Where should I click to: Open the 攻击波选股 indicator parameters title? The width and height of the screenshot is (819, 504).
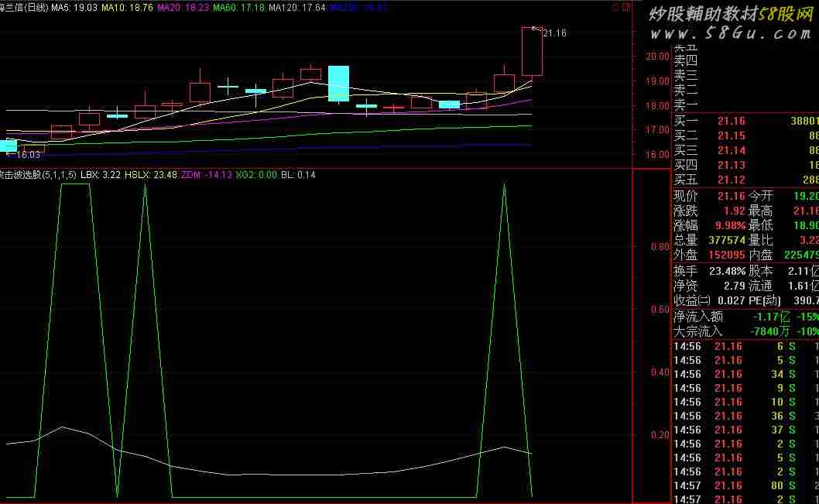pos(37,175)
